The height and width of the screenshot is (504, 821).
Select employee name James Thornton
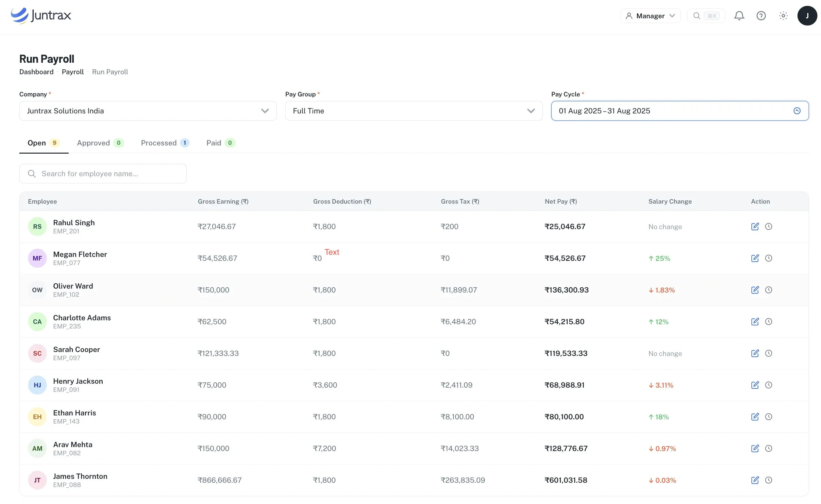80,476
